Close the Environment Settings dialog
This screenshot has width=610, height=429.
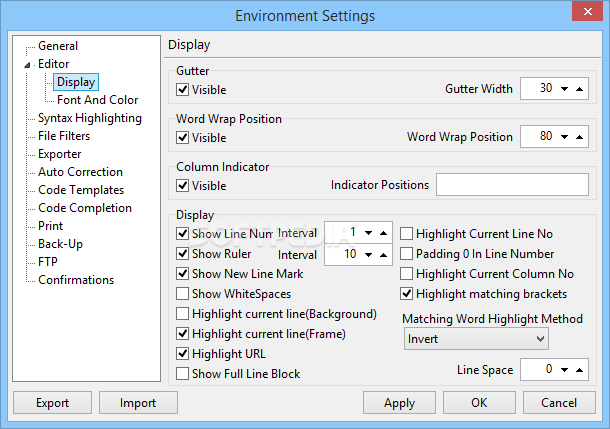click(587, 11)
